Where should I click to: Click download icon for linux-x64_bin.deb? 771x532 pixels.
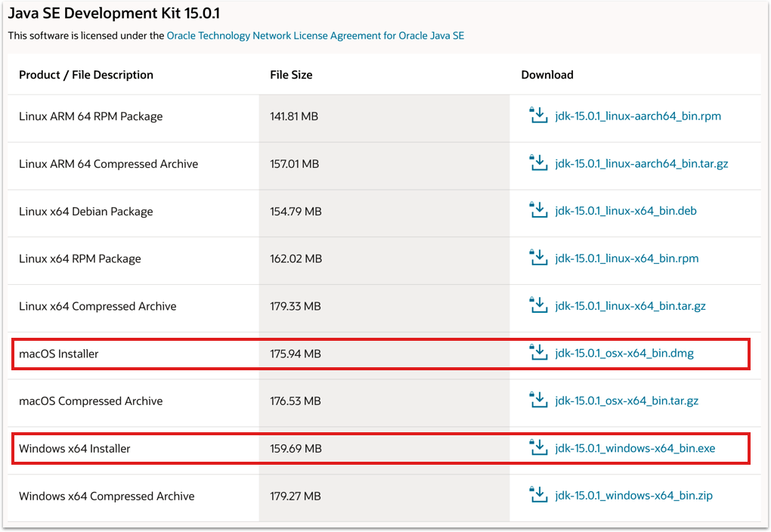(x=538, y=210)
